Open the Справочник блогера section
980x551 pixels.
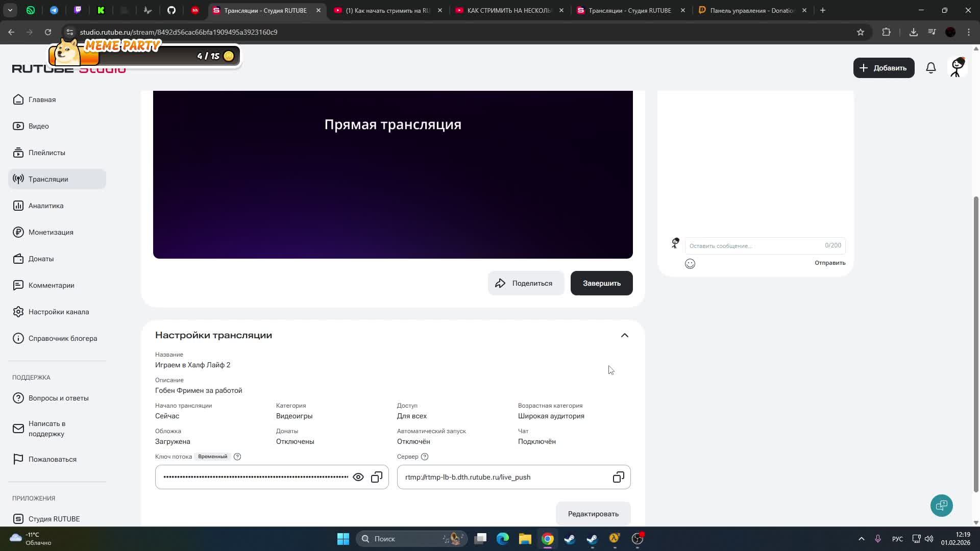[x=62, y=338]
